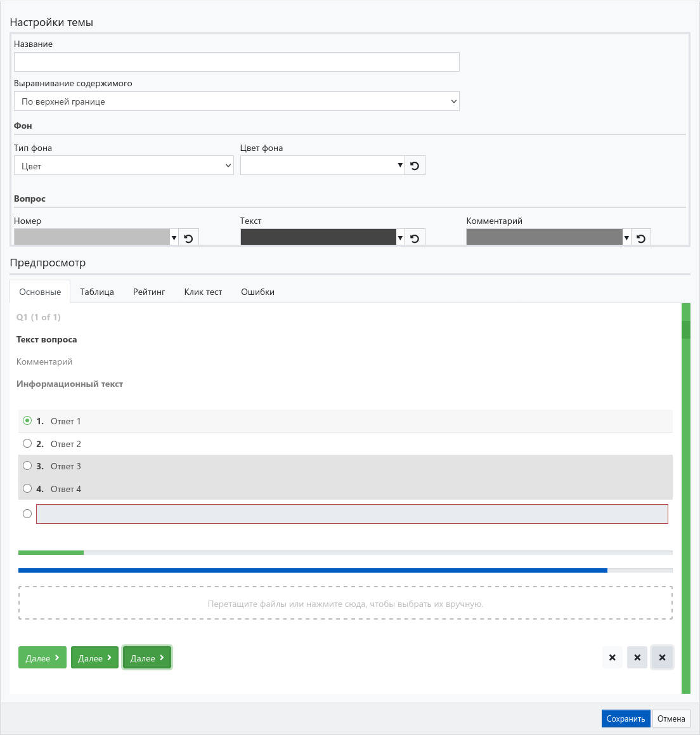The image size is (700, 735).
Task: Switch to the Таблица tab
Action: pos(97,292)
